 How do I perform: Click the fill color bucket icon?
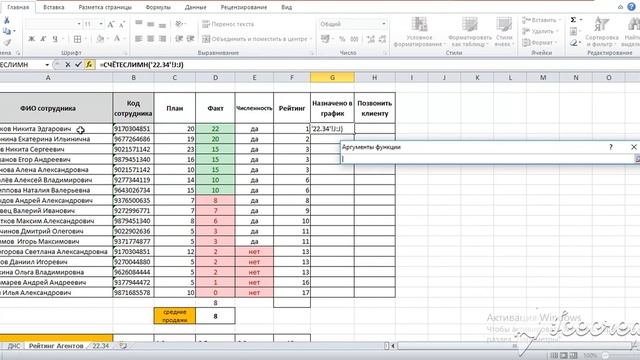click(100, 39)
